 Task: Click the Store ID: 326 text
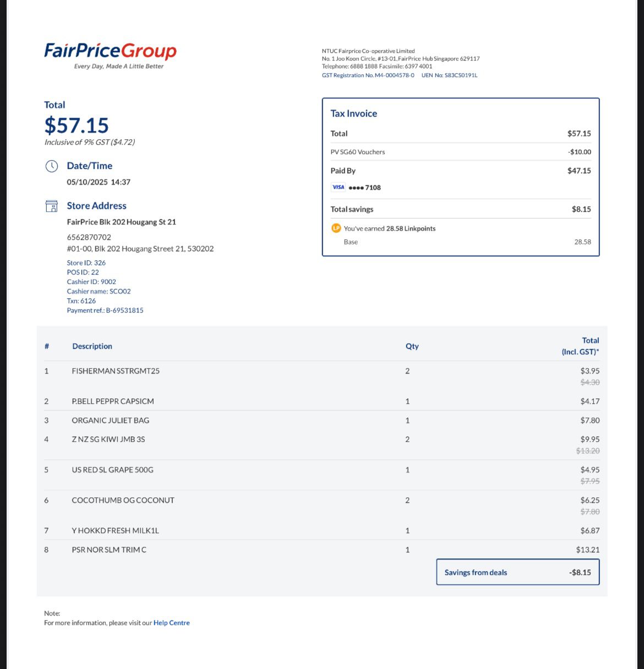tap(86, 263)
